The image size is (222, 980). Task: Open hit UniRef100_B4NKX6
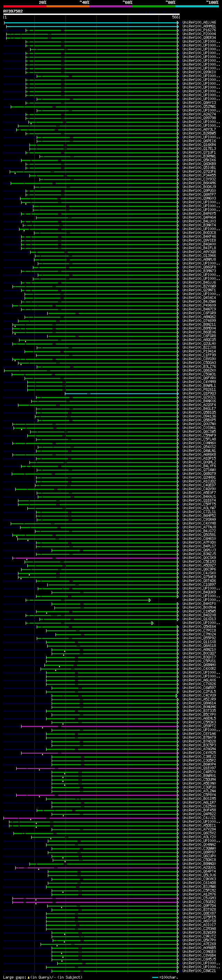(199, 401)
